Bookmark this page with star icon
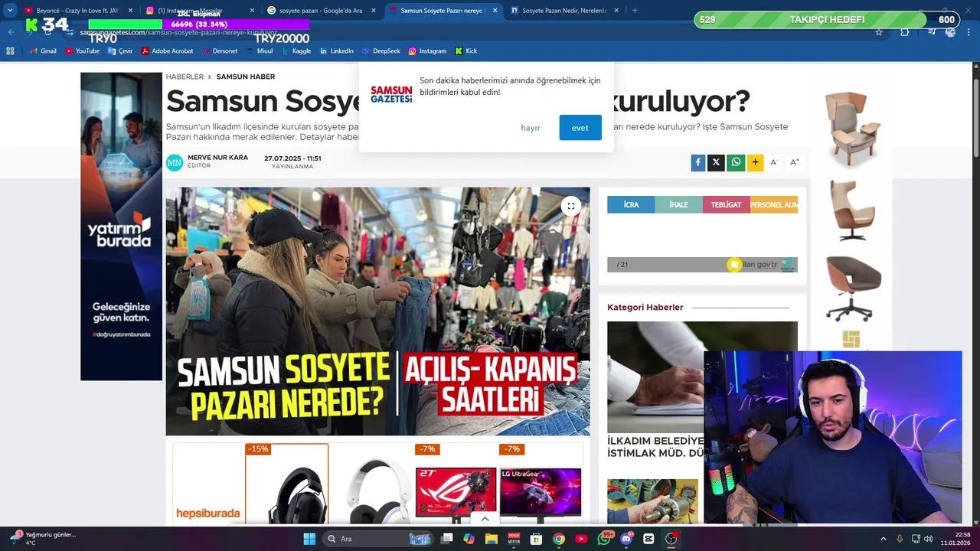980x551 pixels. 879,32
